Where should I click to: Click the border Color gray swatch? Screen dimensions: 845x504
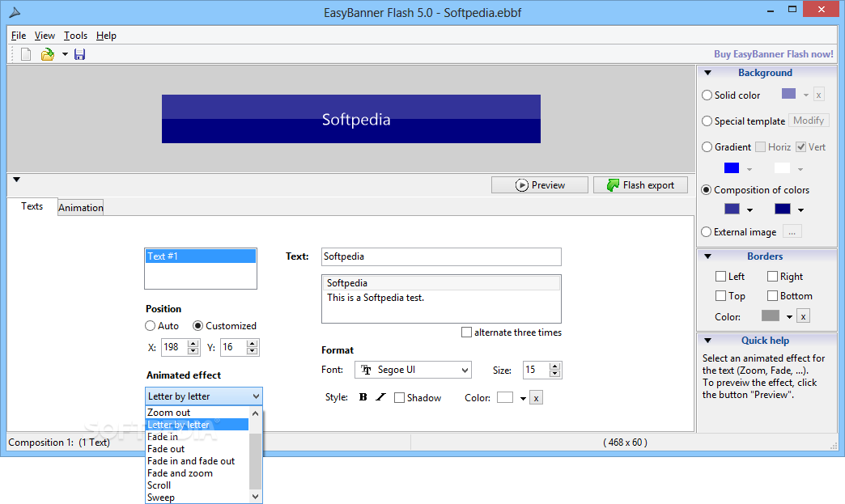tap(771, 316)
